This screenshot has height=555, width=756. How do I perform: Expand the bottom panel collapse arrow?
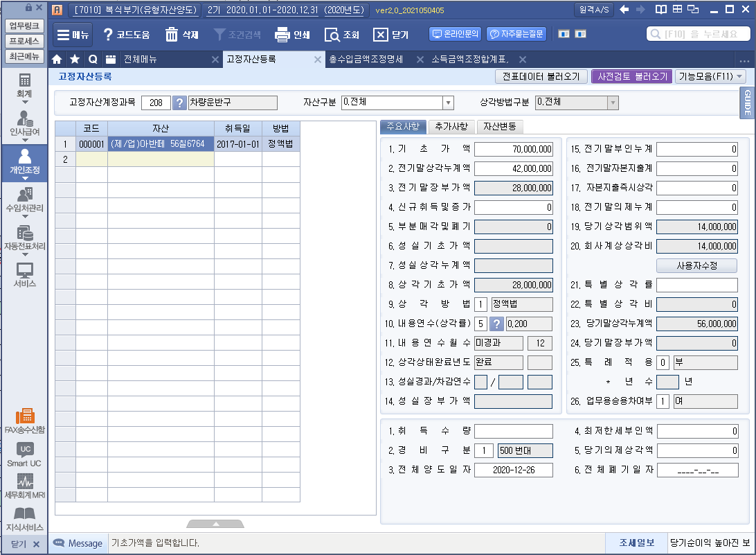point(215,524)
